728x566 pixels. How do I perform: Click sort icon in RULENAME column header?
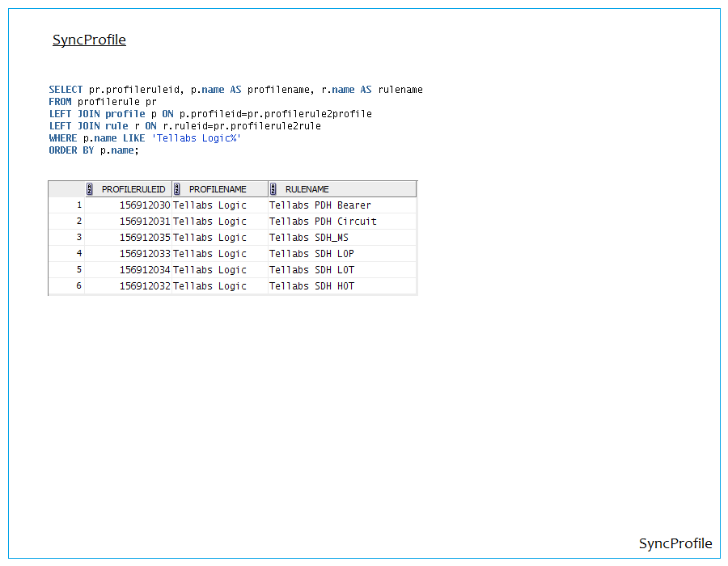pyautogui.click(x=273, y=189)
